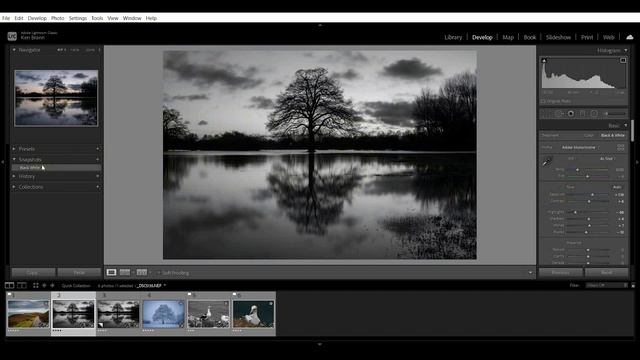Switch to the Web module
640x360 pixels.
coord(609,37)
